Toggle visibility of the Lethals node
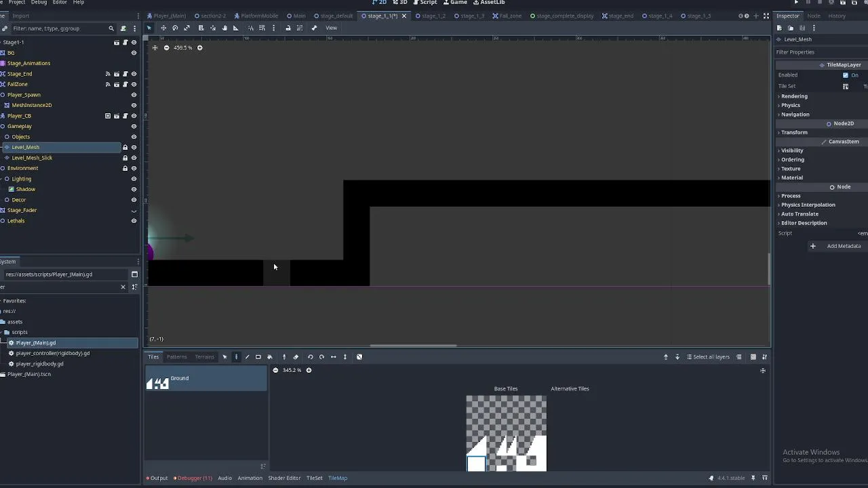Viewport: 868px width, 488px height. (134, 221)
